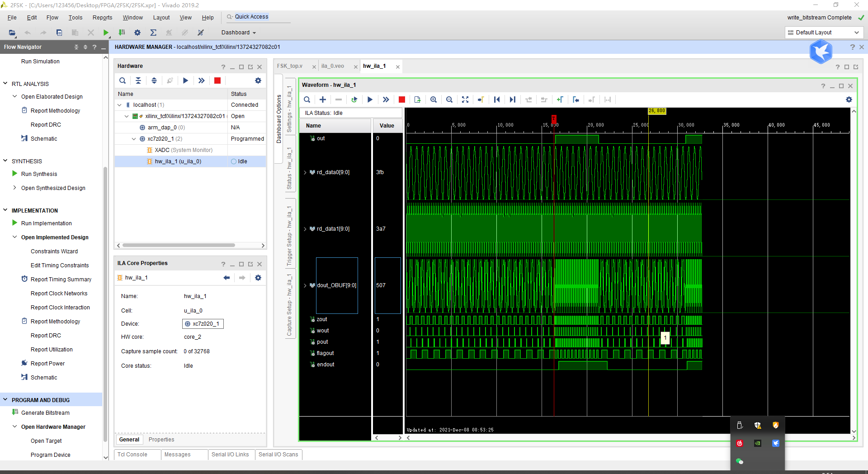Click the yellow 26,800 cursor marker
Viewport: 868px width, 474px height.
point(657,111)
